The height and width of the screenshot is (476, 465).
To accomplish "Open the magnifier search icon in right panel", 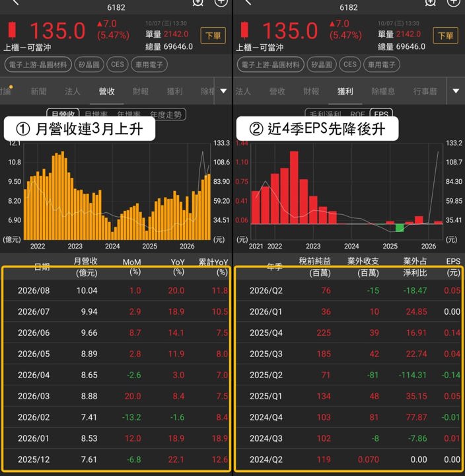I will click(431, 3).
